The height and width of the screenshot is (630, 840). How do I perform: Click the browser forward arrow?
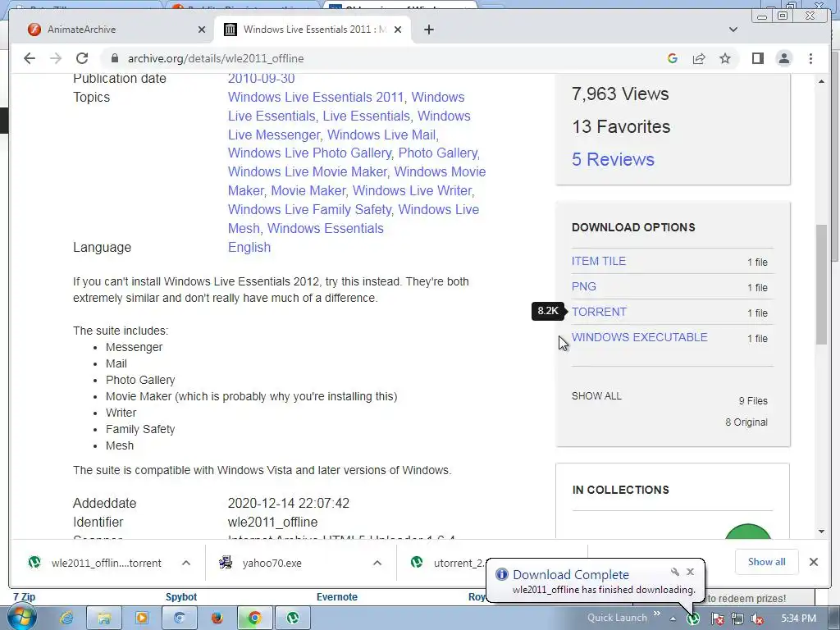click(x=56, y=58)
